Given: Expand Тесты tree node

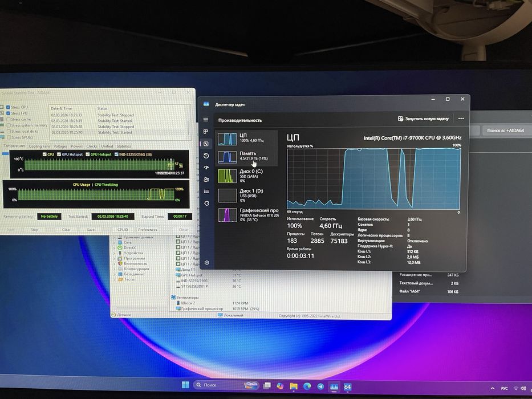Looking at the screenshot, I should click(x=115, y=279).
